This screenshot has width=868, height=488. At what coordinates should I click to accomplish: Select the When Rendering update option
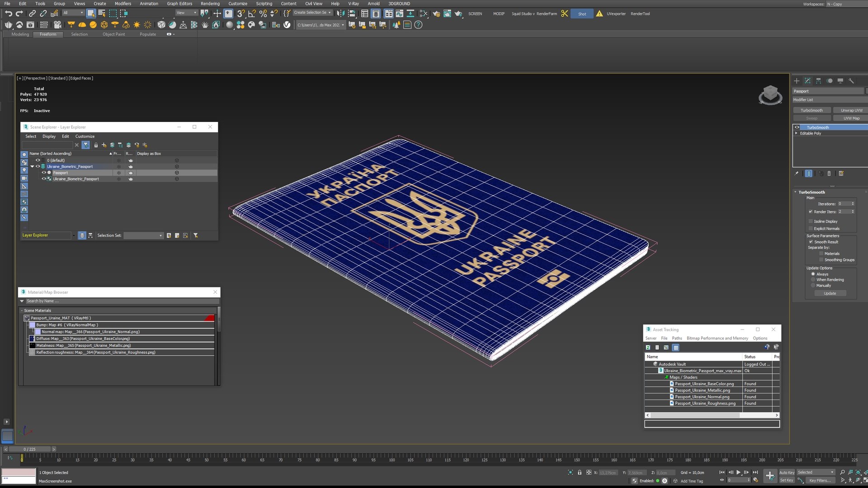point(813,280)
